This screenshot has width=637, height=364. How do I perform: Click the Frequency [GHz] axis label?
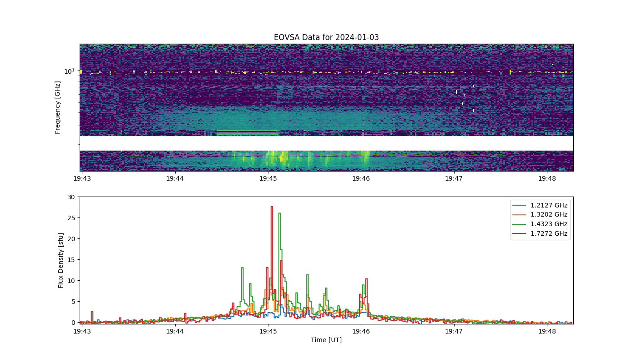(x=58, y=107)
